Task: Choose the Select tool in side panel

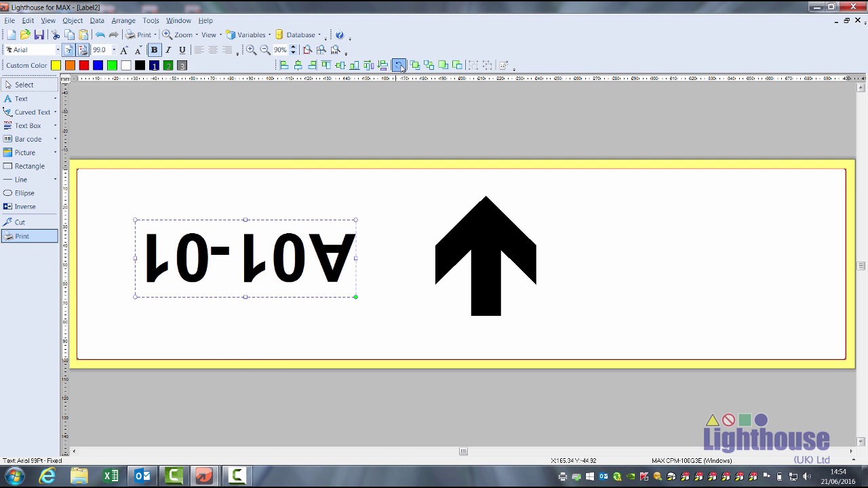Action: click(x=30, y=85)
